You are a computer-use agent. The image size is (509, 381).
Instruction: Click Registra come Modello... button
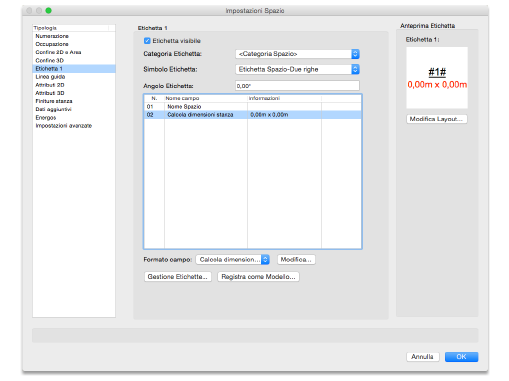click(258, 277)
